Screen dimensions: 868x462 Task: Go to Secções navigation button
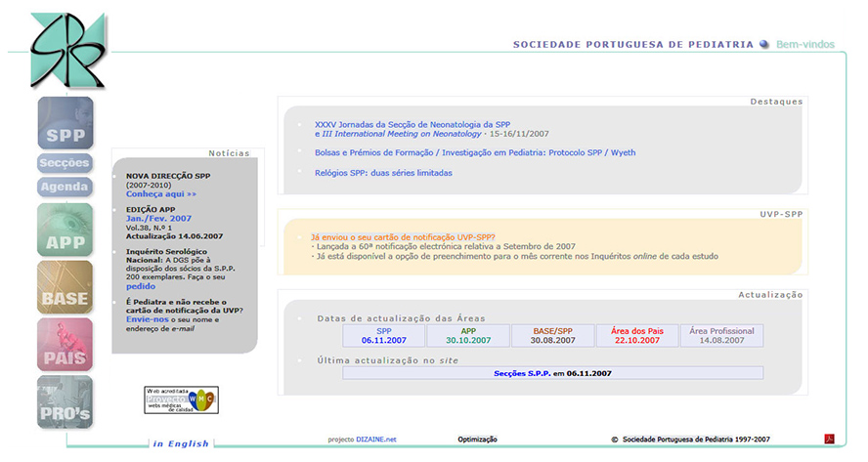pos(65,163)
